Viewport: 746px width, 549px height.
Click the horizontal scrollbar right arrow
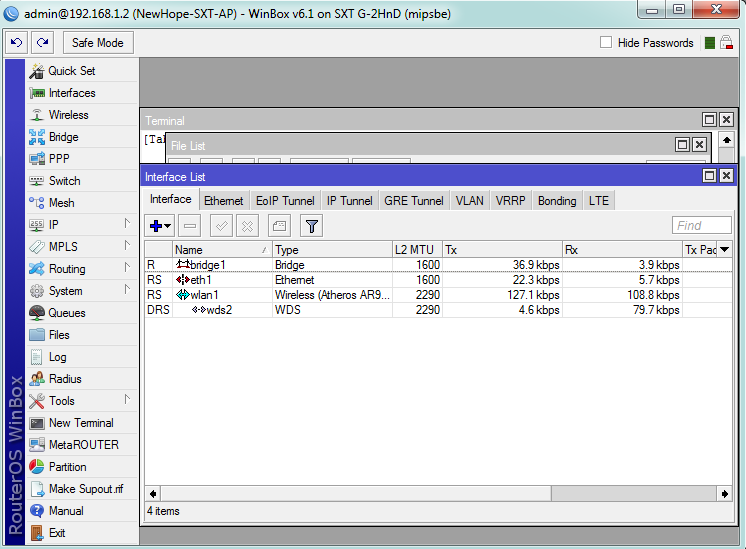[725, 494]
